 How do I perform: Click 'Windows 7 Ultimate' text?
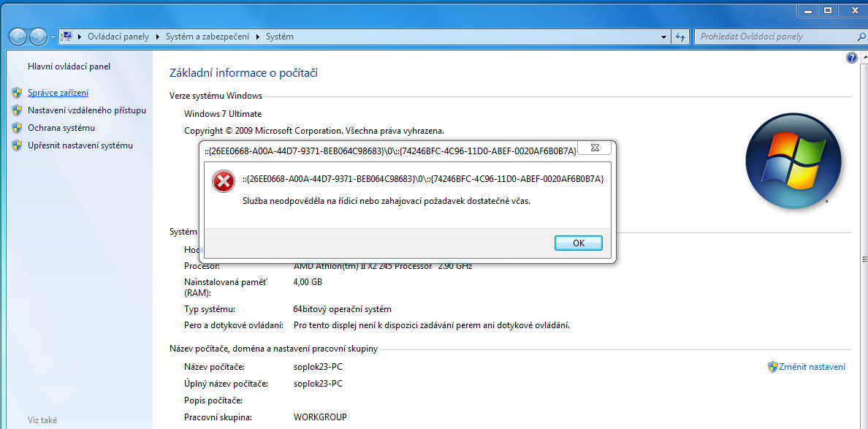[x=223, y=114]
